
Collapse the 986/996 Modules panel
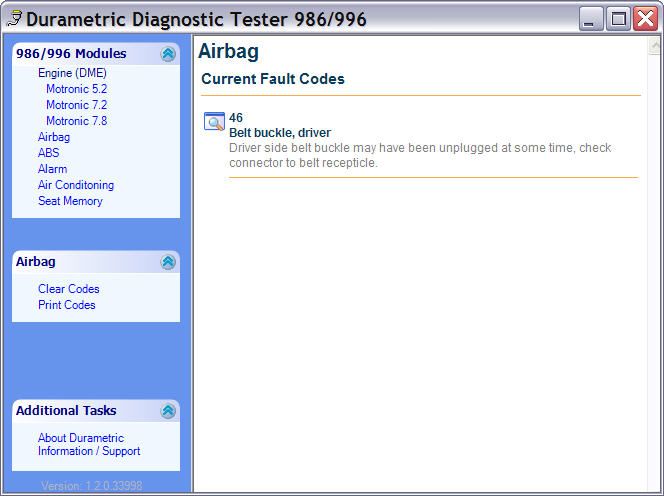(168, 54)
